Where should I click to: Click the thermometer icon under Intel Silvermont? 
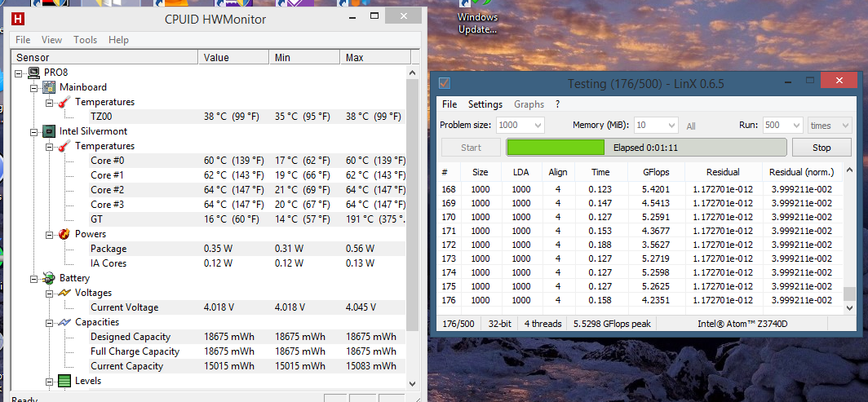click(x=65, y=146)
